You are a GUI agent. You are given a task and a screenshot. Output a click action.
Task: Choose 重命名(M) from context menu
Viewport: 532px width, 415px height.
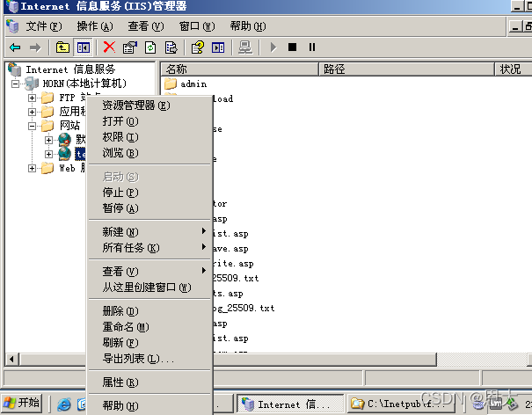point(149,327)
